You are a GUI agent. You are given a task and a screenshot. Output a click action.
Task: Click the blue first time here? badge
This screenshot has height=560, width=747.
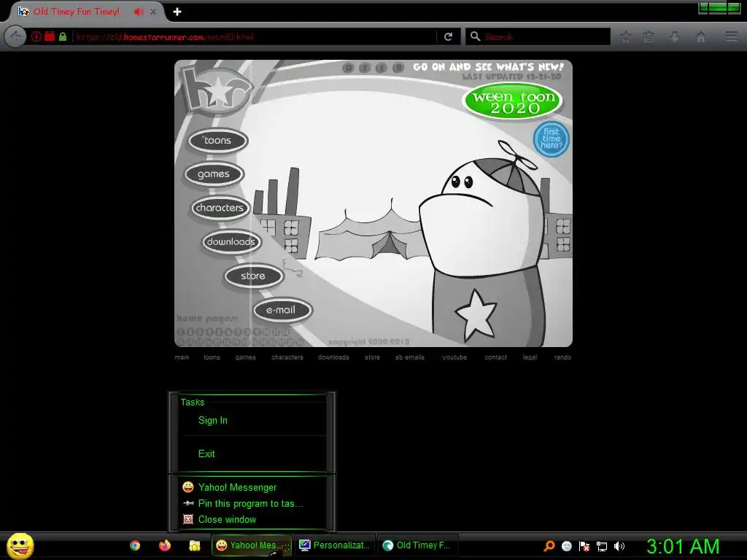click(551, 139)
